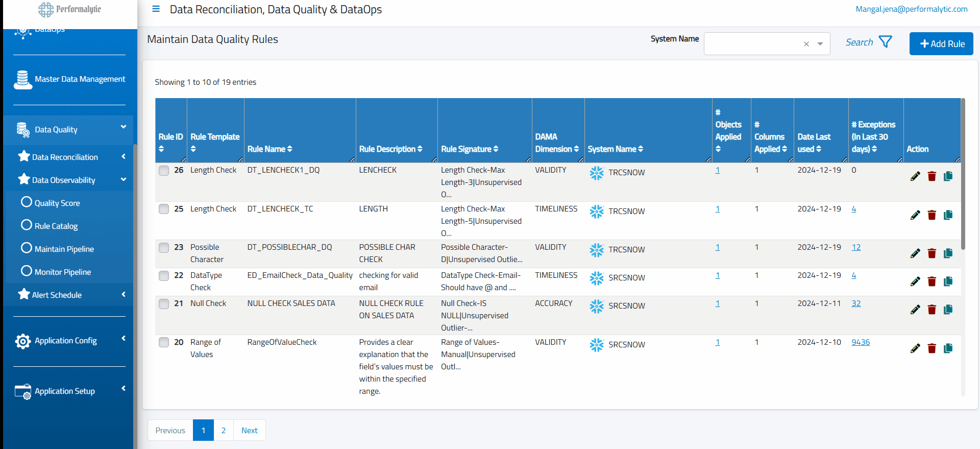Select checkbox for rule 22

coord(164,276)
